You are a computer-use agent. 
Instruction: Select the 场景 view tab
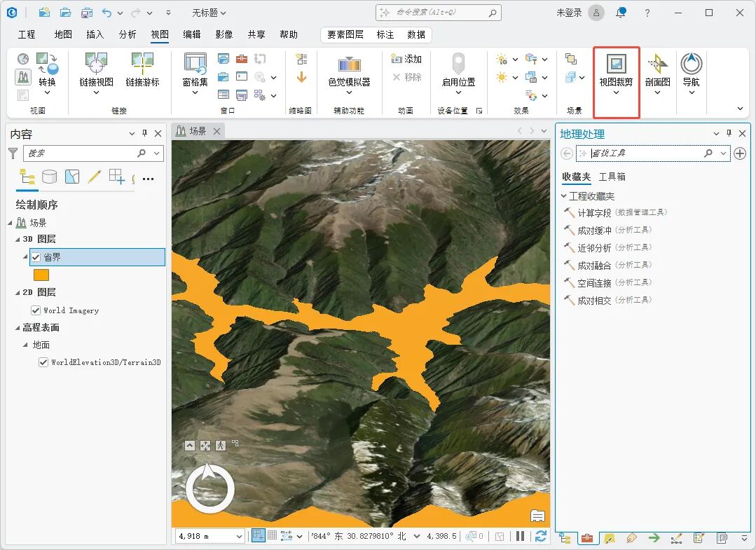tap(198, 131)
